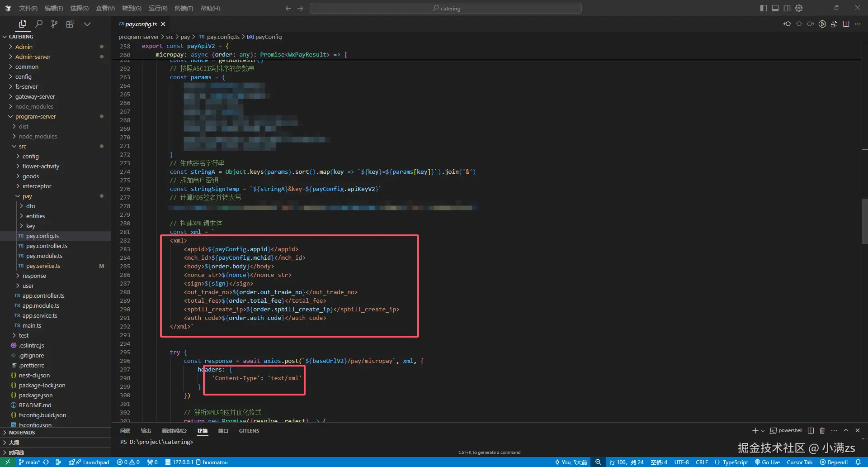This screenshot has height=467, width=868.
Task: Open the 运行(R) menu
Action: [x=158, y=8]
